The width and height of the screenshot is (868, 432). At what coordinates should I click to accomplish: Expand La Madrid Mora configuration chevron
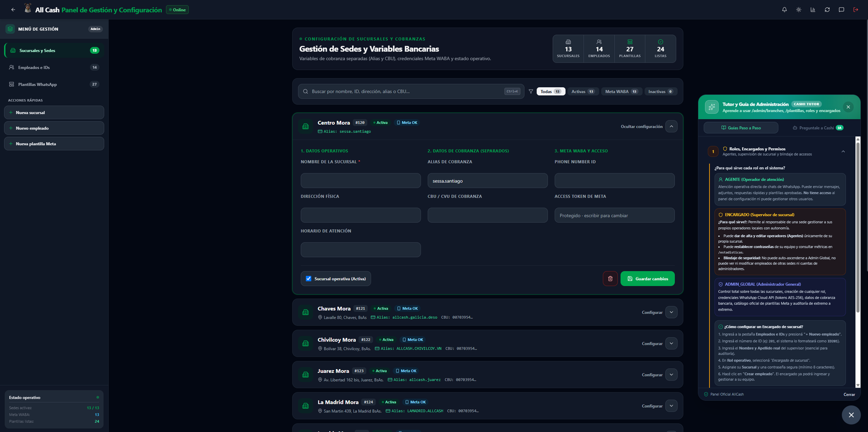click(x=671, y=406)
